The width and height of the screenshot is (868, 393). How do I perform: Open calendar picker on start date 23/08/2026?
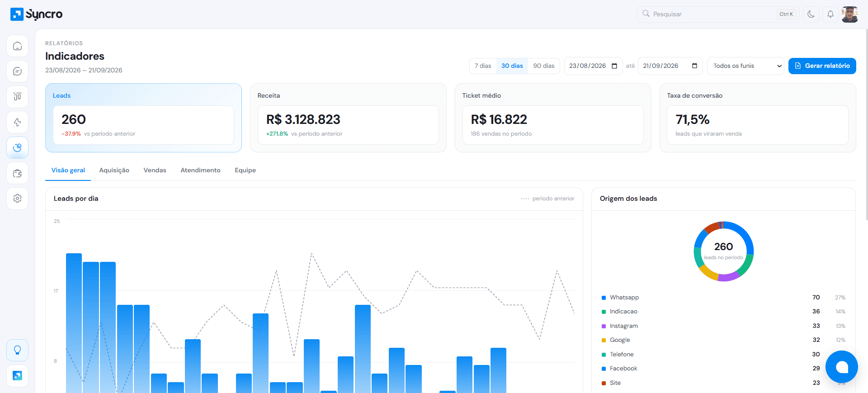614,66
